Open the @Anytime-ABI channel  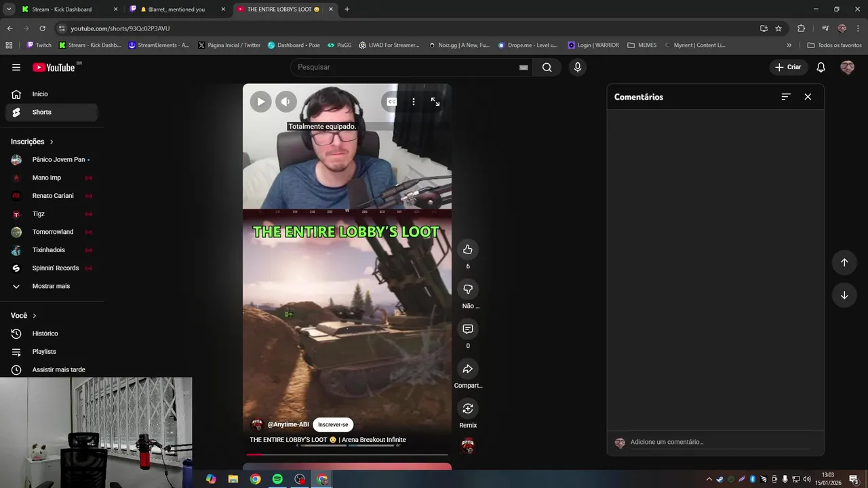click(288, 424)
